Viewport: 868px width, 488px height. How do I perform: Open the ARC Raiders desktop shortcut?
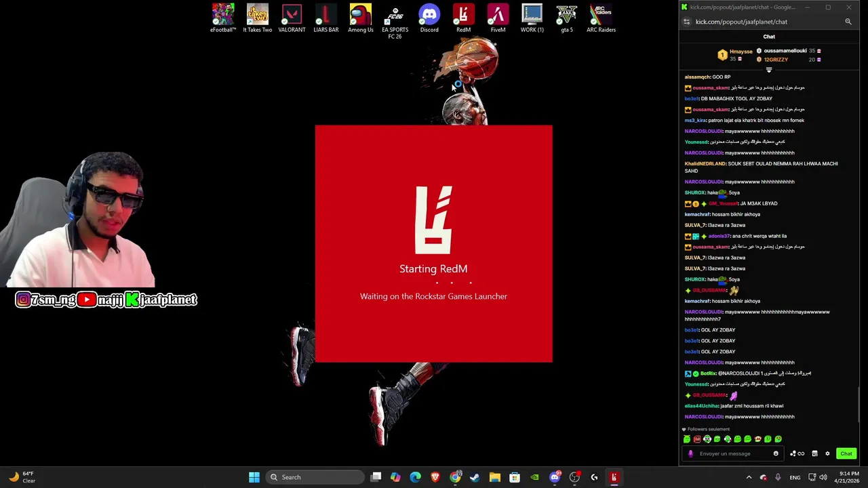point(601,18)
